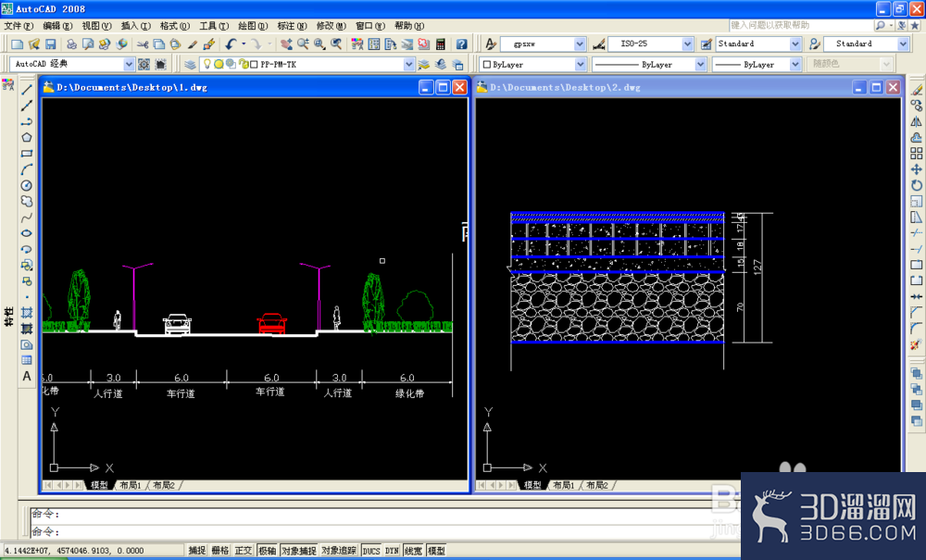This screenshot has width=926, height=560.
Task: Open the 修改(M) menu
Action: (x=332, y=26)
